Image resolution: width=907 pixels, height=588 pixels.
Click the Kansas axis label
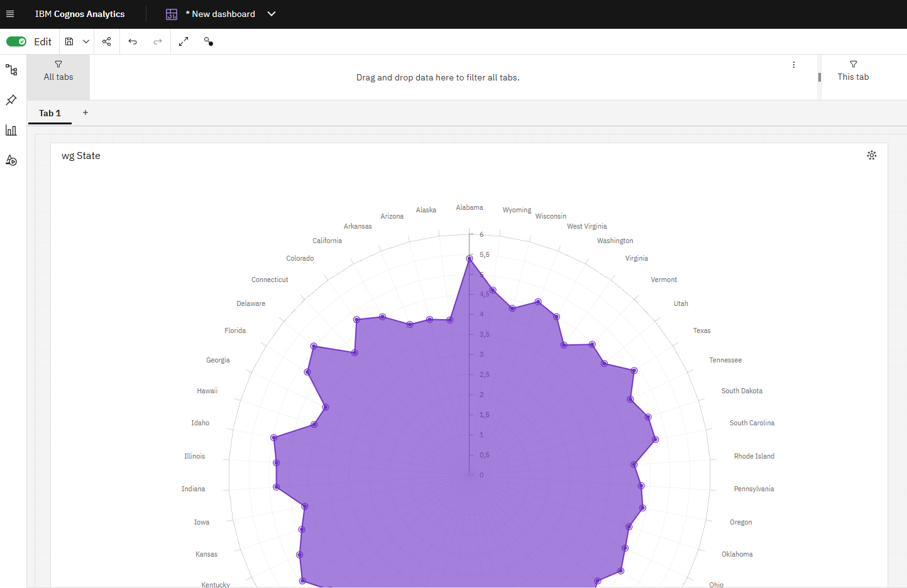(x=207, y=554)
